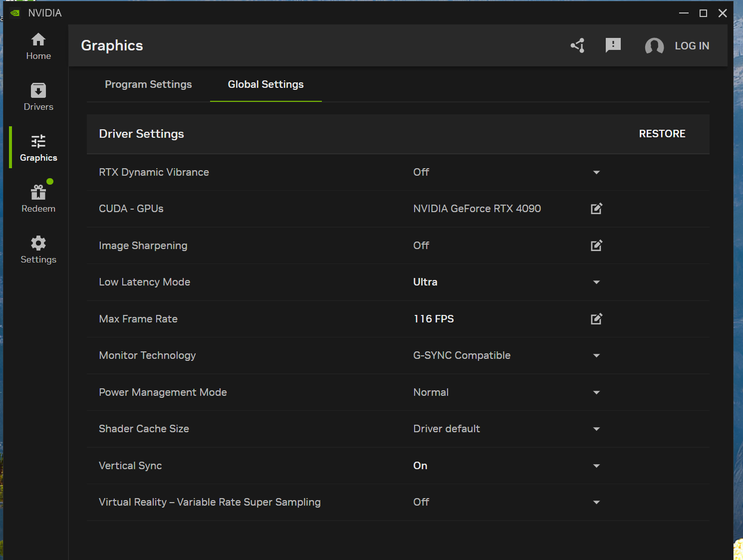Click the Image Sharpening 'Off' value

421,246
